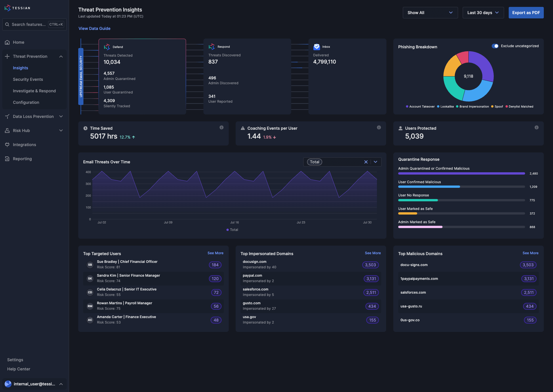
Task: Click the SB avatar for Sue Bradley
Action: (90, 265)
